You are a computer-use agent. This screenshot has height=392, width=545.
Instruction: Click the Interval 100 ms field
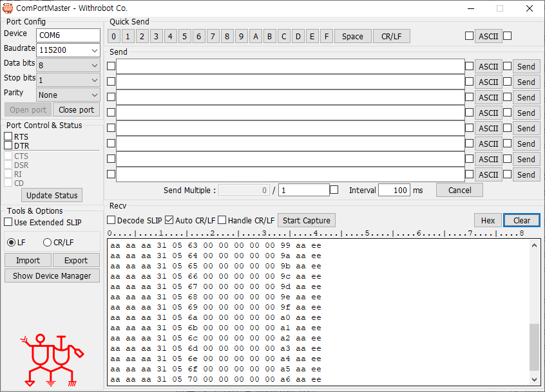[394, 191]
